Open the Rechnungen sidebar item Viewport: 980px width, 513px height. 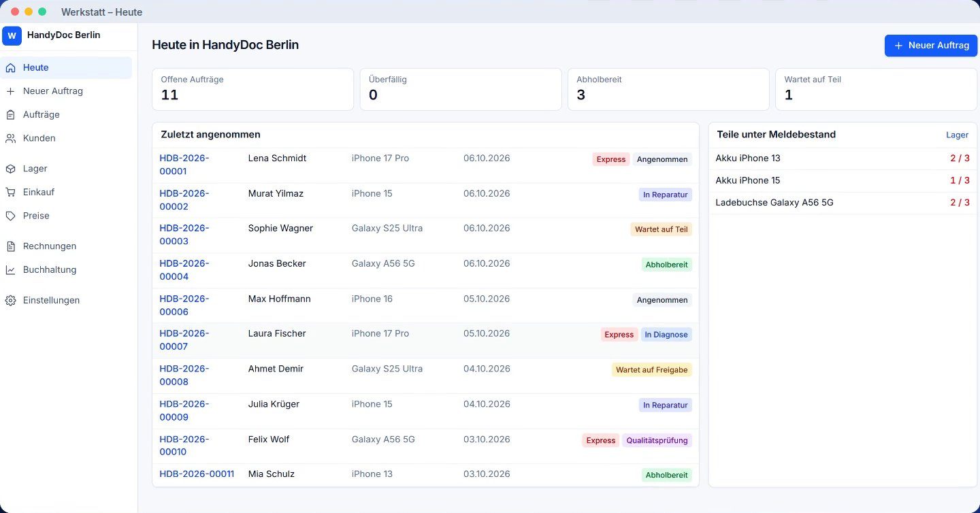[x=66, y=246]
